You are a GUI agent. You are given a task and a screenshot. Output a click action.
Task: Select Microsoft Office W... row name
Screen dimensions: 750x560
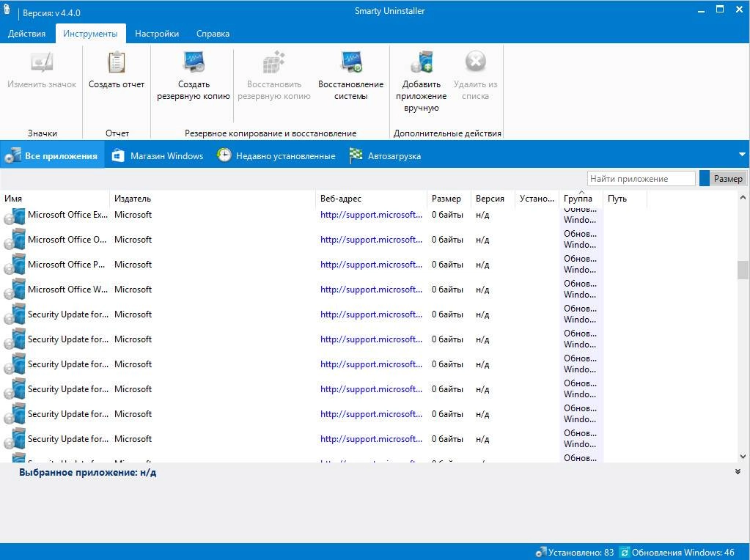click(67, 290)
